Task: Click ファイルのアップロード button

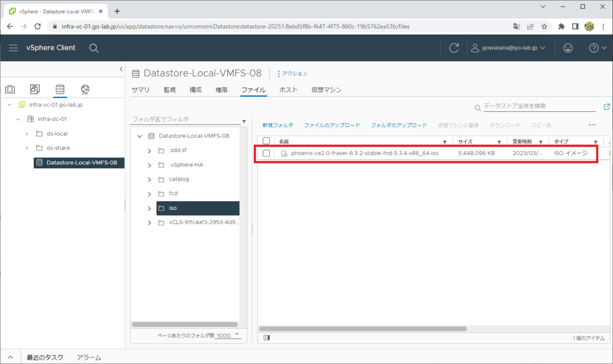Action: click(x=332, y=125)
